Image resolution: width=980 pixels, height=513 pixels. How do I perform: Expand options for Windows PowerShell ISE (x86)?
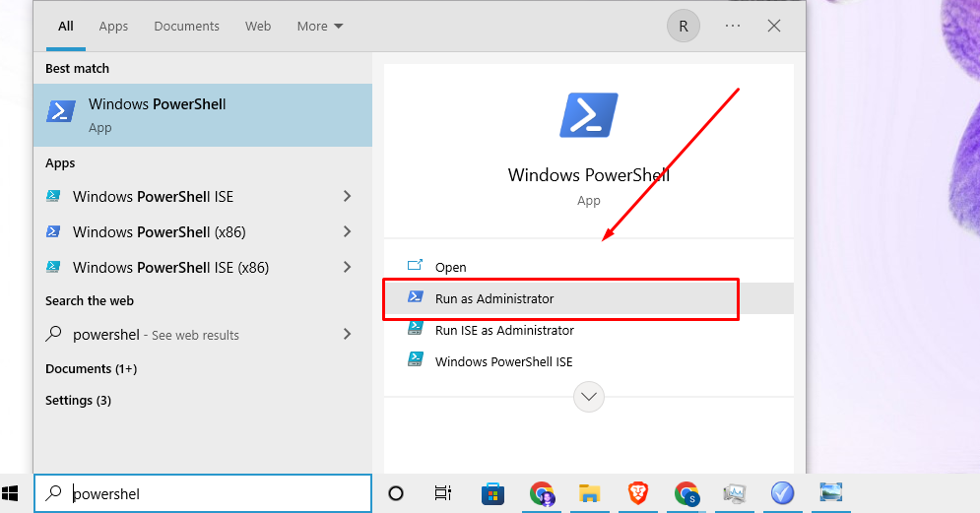point(348,268)
